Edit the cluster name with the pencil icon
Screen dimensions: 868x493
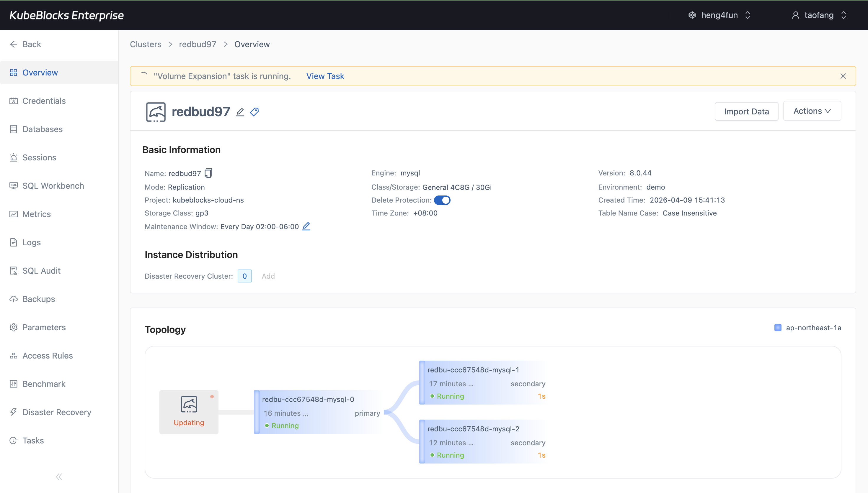pos(240,112)
